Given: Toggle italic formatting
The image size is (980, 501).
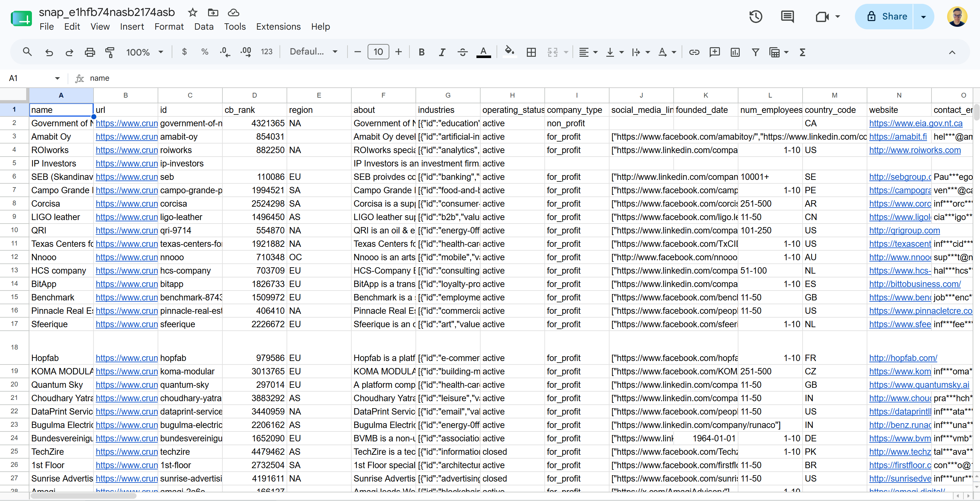Looking at the screenshot, I should tap(442, 52).
